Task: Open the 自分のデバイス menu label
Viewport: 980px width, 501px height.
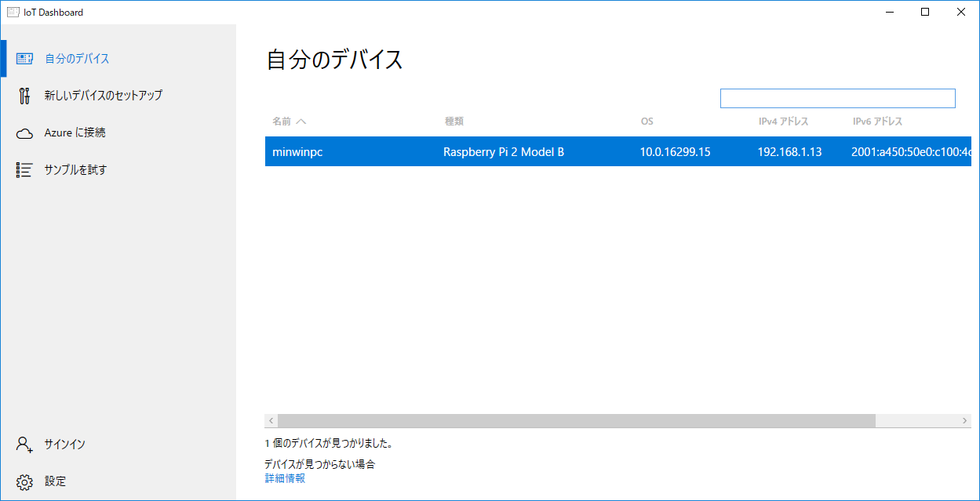Action: click(x=77, y=59)
